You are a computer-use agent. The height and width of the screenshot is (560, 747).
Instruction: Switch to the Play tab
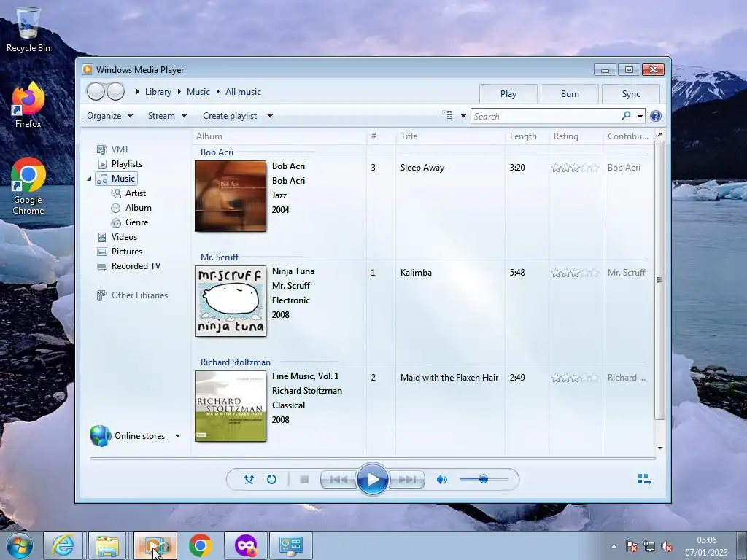pos(508,94)
